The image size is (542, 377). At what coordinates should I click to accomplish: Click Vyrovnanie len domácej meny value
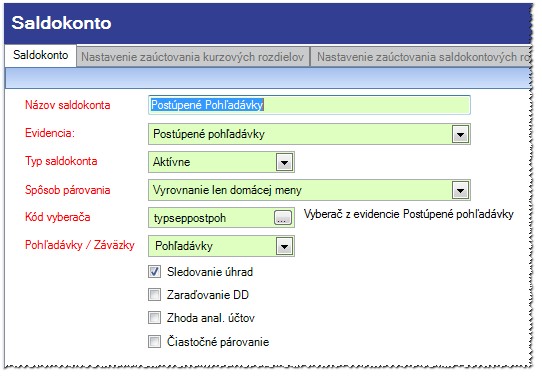[227, 190]
